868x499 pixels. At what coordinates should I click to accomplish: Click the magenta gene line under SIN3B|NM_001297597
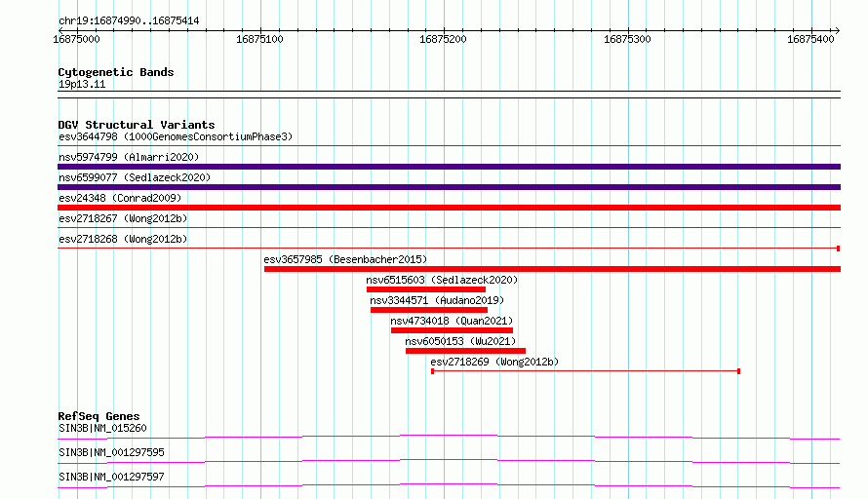(x=449, y=485)
